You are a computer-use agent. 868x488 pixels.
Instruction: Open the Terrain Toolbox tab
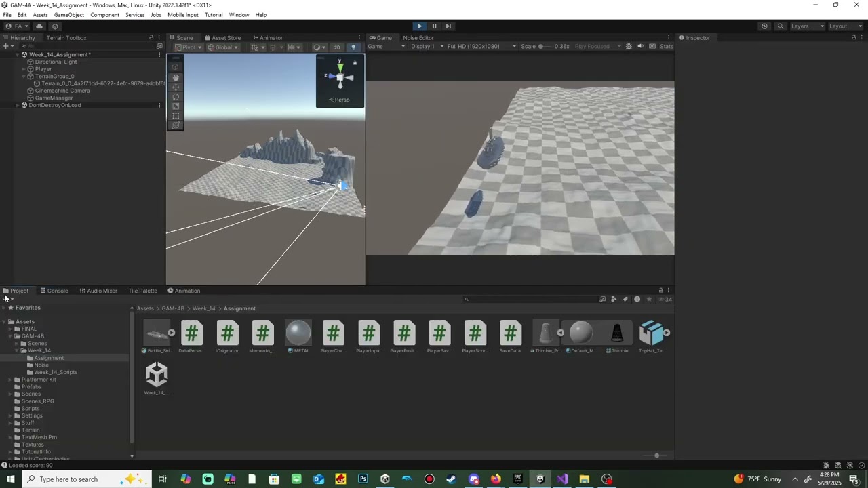tap(66, 38)
